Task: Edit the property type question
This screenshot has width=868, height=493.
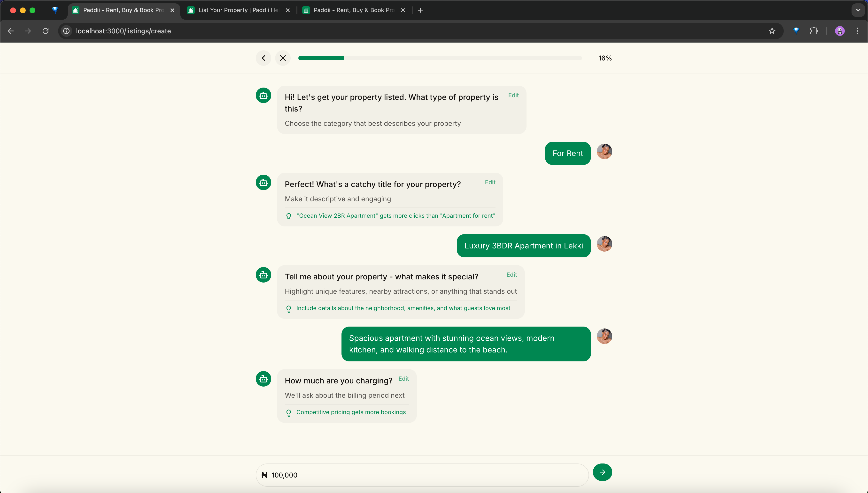Action: 513,95
